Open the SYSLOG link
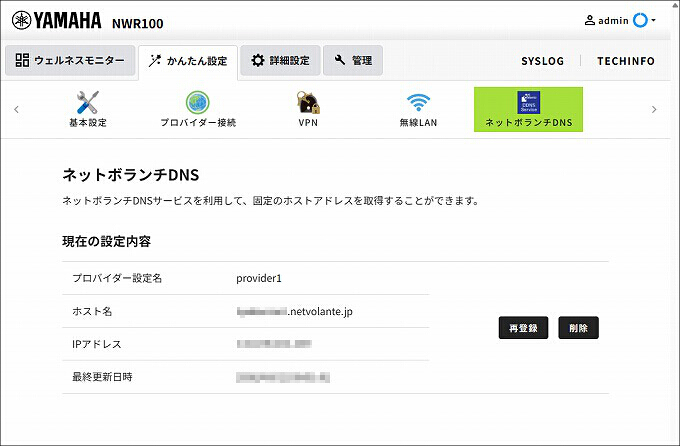The height and width of the screenshot is (446, 680). click(543, 61)
